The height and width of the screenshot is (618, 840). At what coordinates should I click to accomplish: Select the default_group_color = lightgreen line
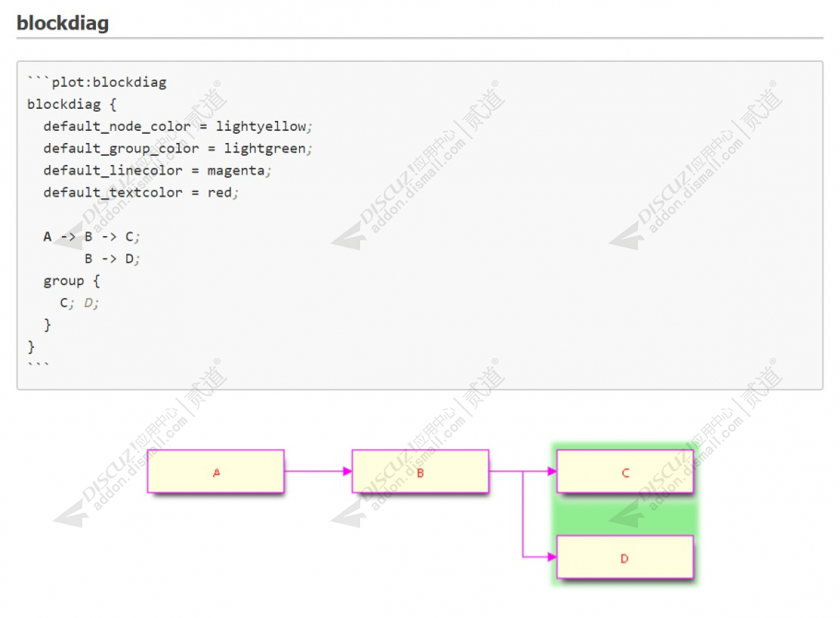pos(178,149)
